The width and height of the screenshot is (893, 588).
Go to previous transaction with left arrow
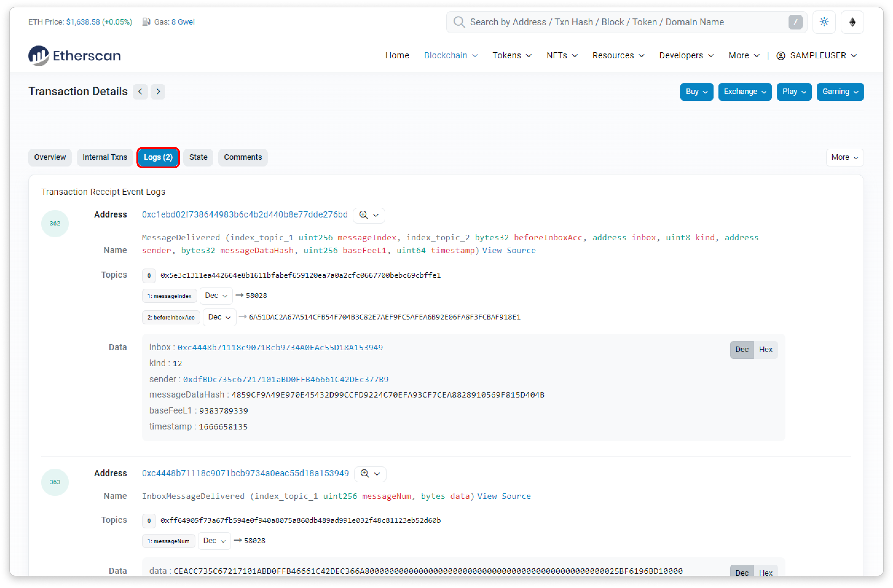pyautogui.click(x=140, y=92)
